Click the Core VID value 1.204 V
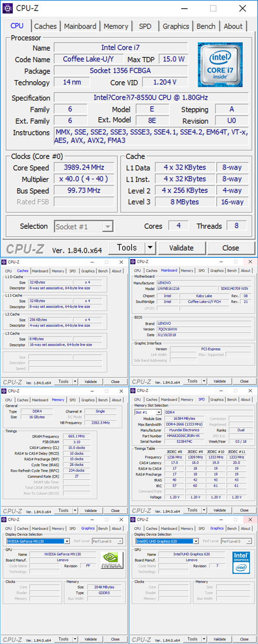258x644 pixels. tap(165, 83)
